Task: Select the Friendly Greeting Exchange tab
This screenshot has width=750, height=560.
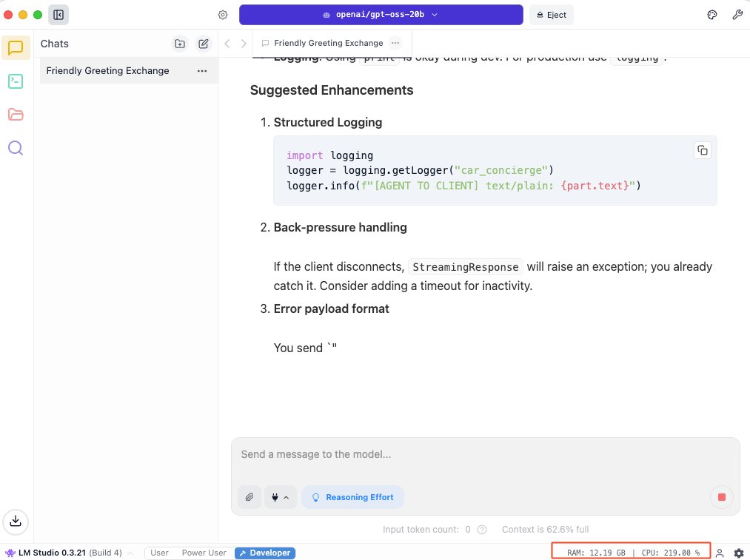Action: [332, 43]
